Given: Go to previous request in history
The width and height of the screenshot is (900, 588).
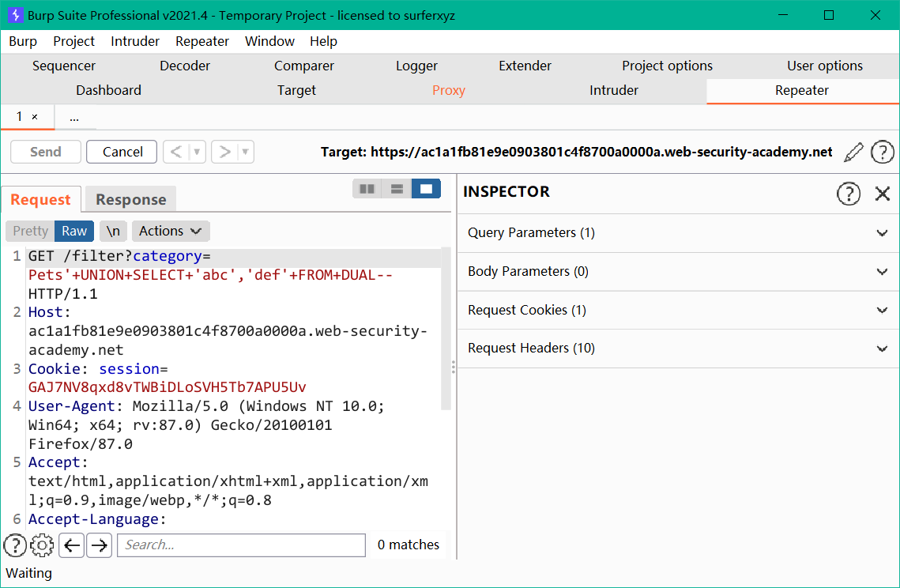Looking at the screenshot, I should tap(176, 152).
